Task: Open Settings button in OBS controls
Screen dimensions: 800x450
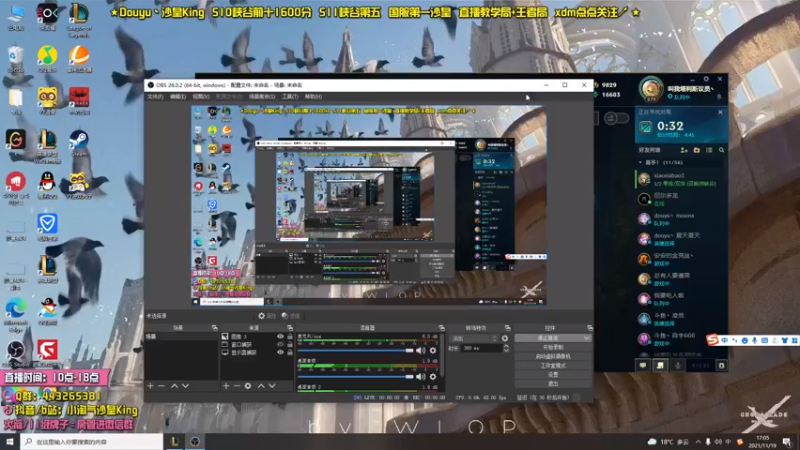Action: [553, 374]
